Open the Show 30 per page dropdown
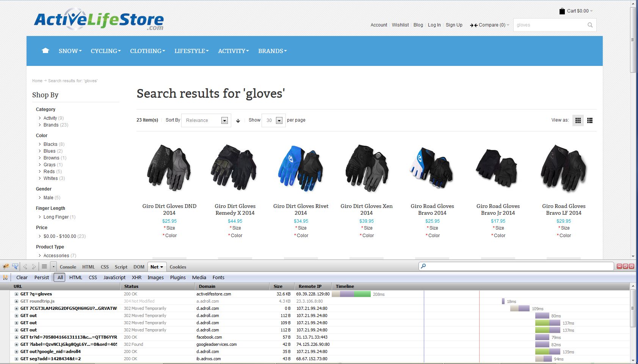This screenshot has height=364, width=638. pos(273,120)
